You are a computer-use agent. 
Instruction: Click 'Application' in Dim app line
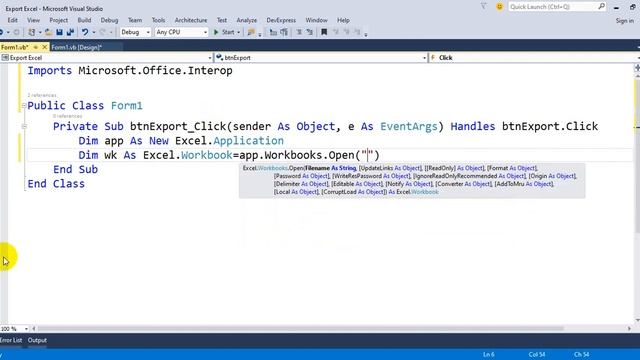tap(248, 141)
